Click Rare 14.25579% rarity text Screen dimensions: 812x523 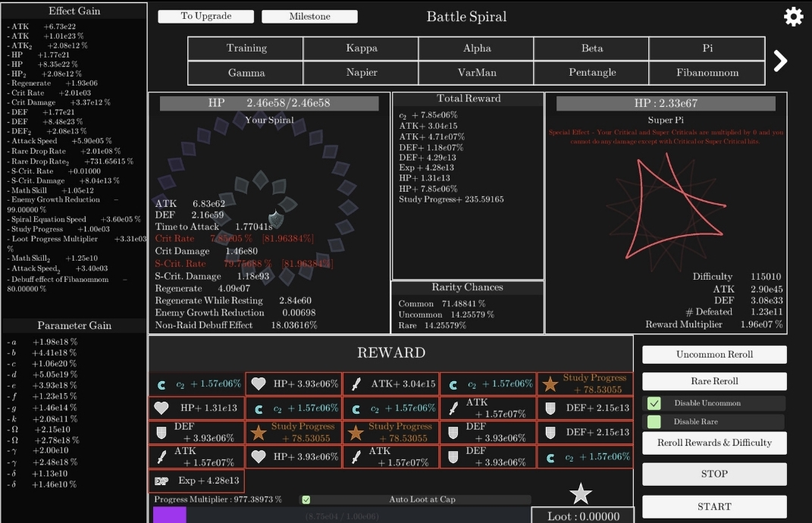pyautogui.click(x=432, y=326)
